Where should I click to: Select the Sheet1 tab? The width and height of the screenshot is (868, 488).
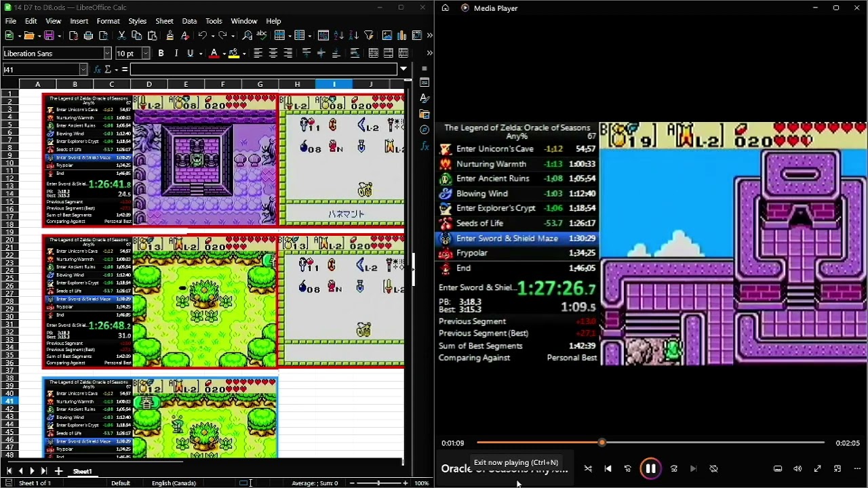point(82,471)
